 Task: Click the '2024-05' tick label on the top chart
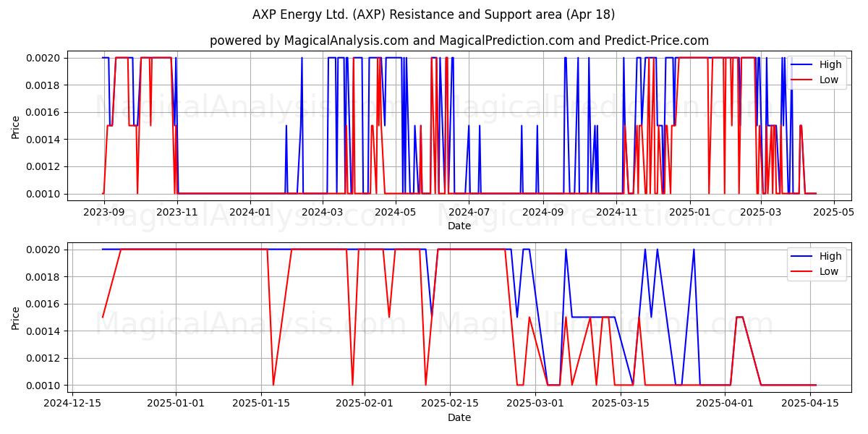[x=396, y=213]
